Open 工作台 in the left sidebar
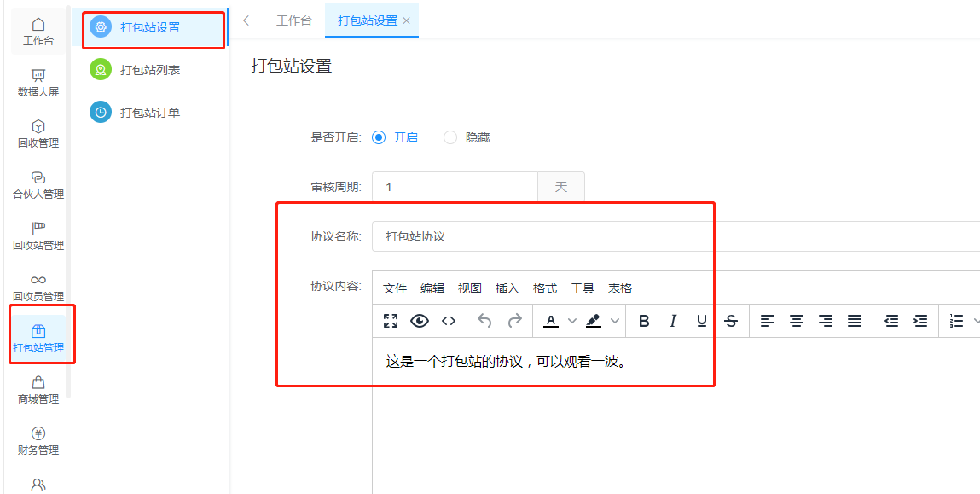This screenshot has height=494, width=980. pos(38,32)
